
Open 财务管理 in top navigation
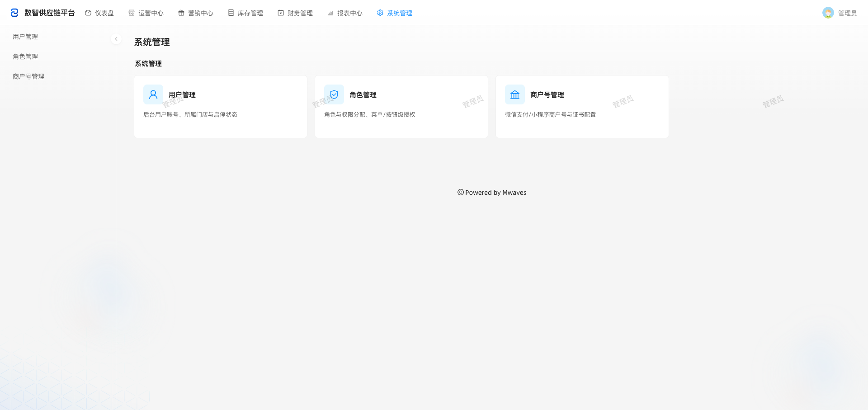pos(295,13)
